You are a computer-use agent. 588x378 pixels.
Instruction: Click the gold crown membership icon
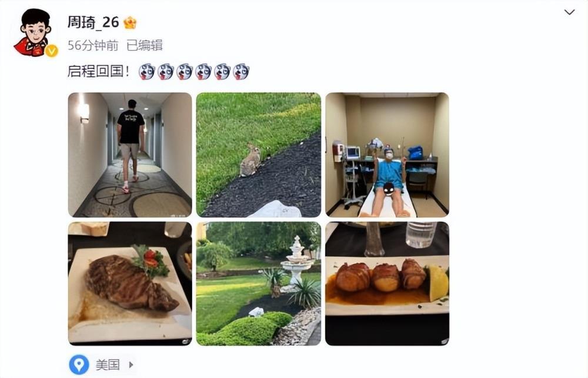130,23
